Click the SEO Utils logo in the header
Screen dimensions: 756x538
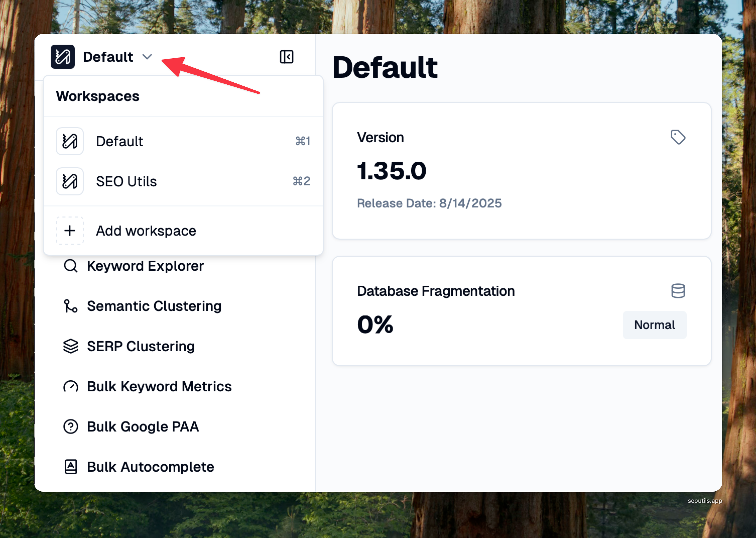tap(62, 57)
